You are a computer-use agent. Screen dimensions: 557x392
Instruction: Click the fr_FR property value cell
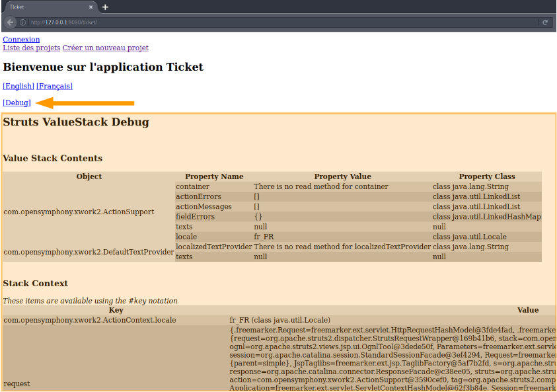[342, 237]
